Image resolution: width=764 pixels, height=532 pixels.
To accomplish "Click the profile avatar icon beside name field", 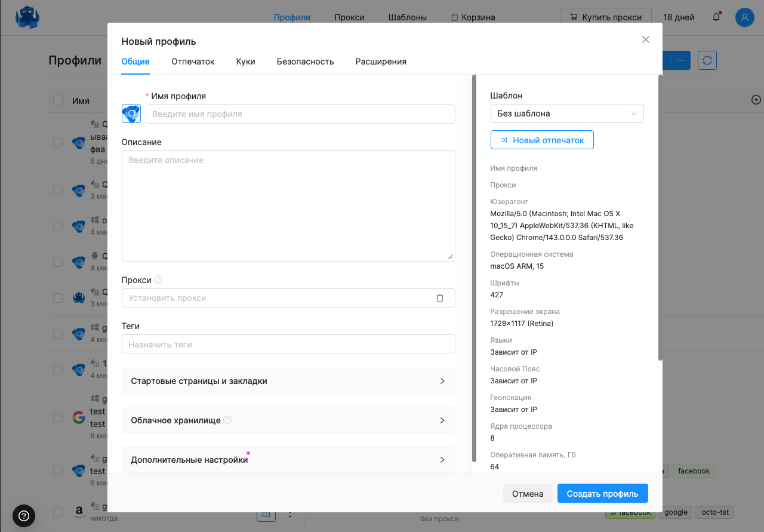I will point(131,113).
